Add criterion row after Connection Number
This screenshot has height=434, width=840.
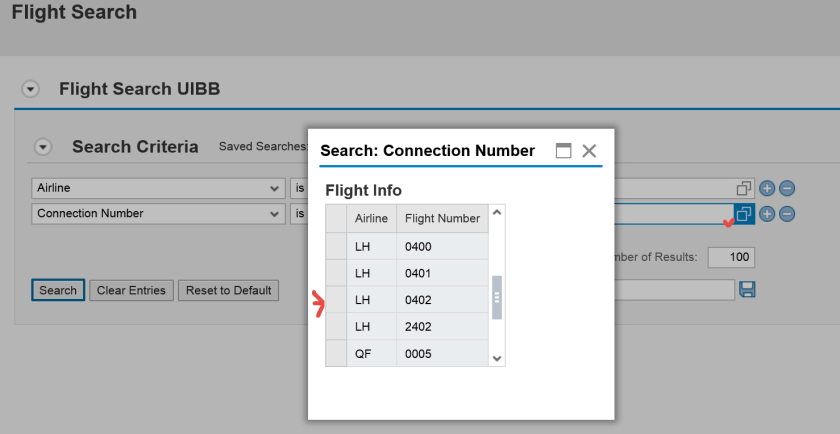pyautogui.click(x=767, y=214)
